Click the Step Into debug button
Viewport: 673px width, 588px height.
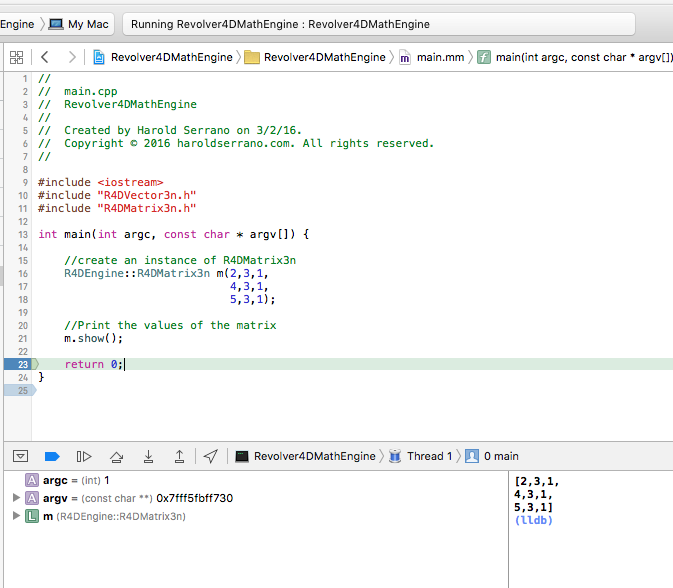pos(148,456)
